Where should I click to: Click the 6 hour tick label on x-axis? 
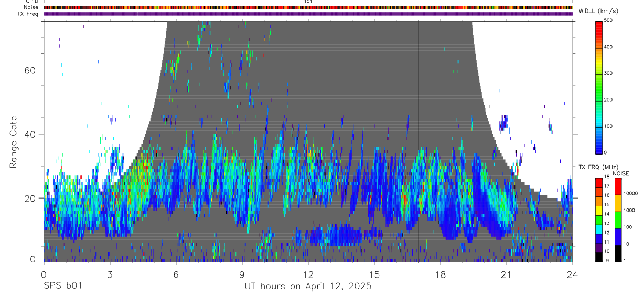176,274
